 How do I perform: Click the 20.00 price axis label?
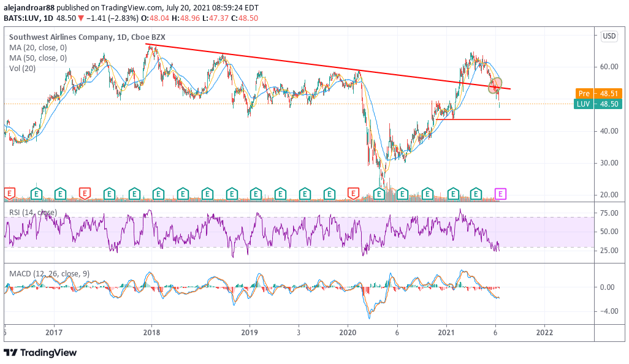(609, 195)
